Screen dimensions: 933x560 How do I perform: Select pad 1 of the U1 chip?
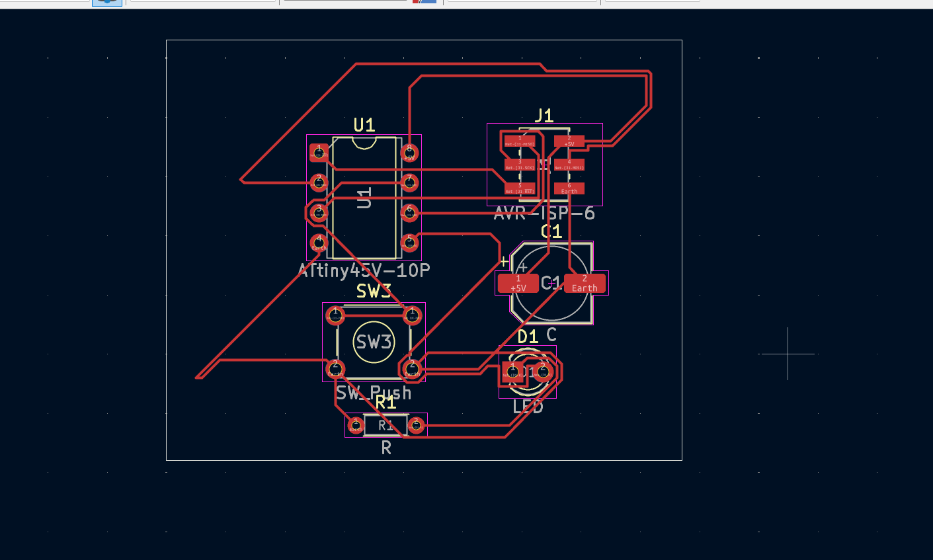pos(319,153)
